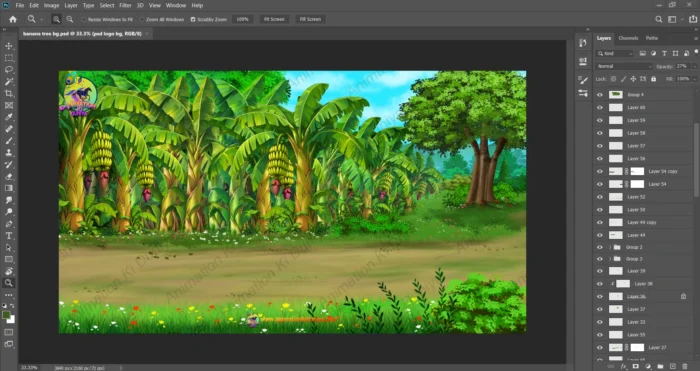
Task: Choose the Zoom Out mode icon
Action: tap(70, 19)
